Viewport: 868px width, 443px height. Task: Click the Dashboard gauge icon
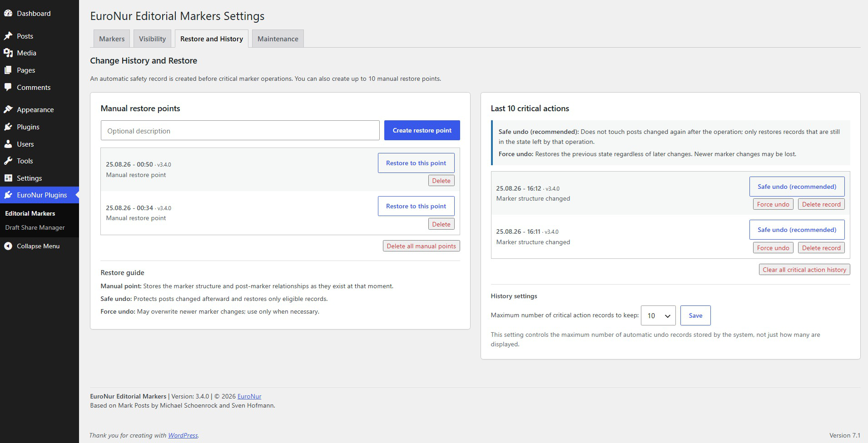point(8,14)
